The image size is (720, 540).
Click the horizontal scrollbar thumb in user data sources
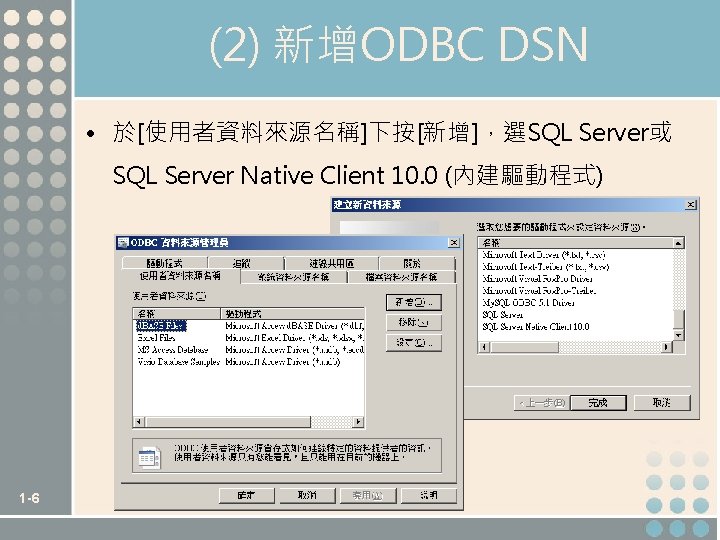pos(228,422)
